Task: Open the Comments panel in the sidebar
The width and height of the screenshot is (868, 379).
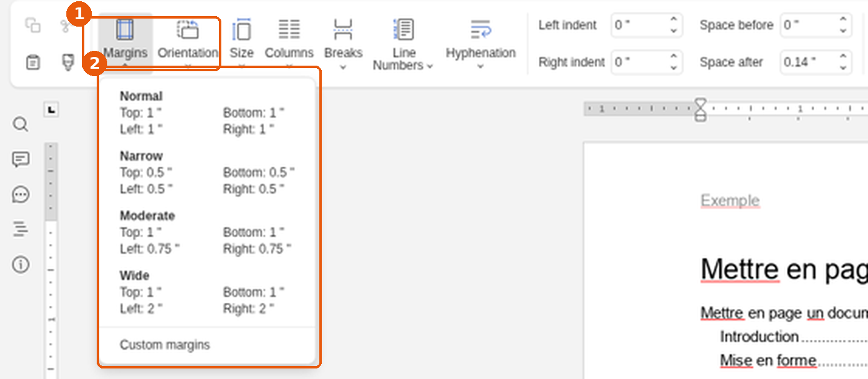Action: [x=20, y=160]
